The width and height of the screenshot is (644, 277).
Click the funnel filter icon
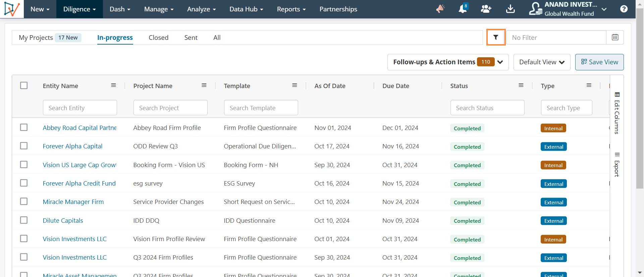(x=496, y=37)
